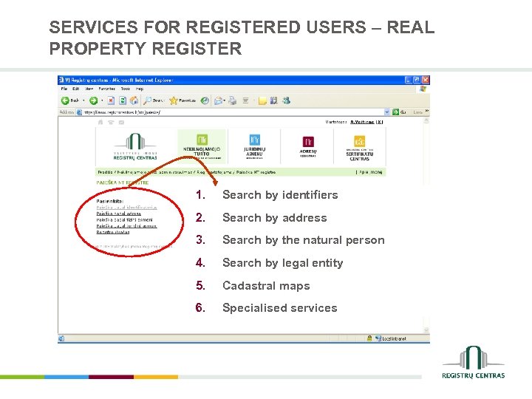Open the Edit menu
The image size is (532, 399).
tap(75, 89)
